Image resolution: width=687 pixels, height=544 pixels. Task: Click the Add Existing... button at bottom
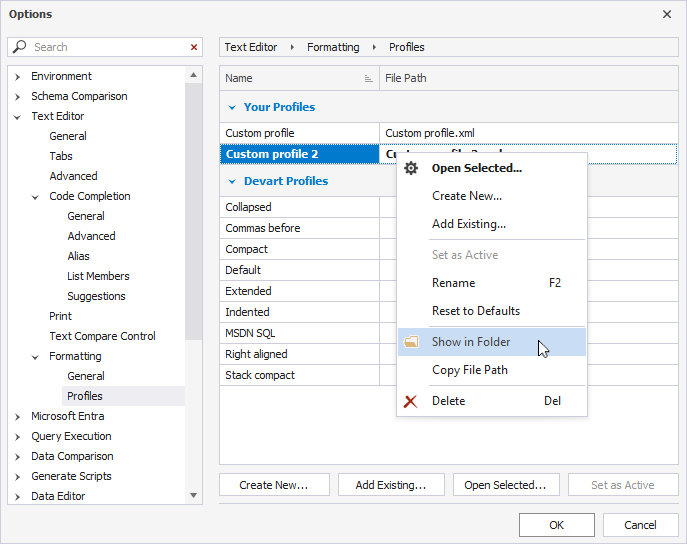click(x=390, y=485)
